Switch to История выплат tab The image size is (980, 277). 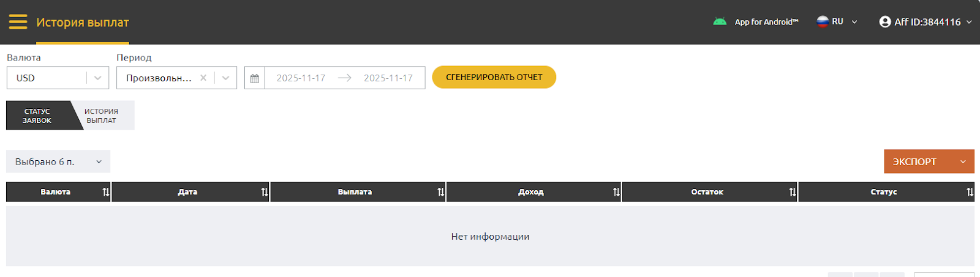tap(102, 116)
